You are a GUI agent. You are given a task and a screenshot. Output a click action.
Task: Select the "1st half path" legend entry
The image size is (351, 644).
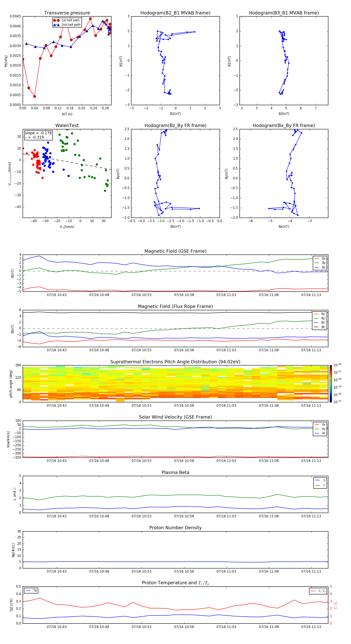[x=67, y=20]
